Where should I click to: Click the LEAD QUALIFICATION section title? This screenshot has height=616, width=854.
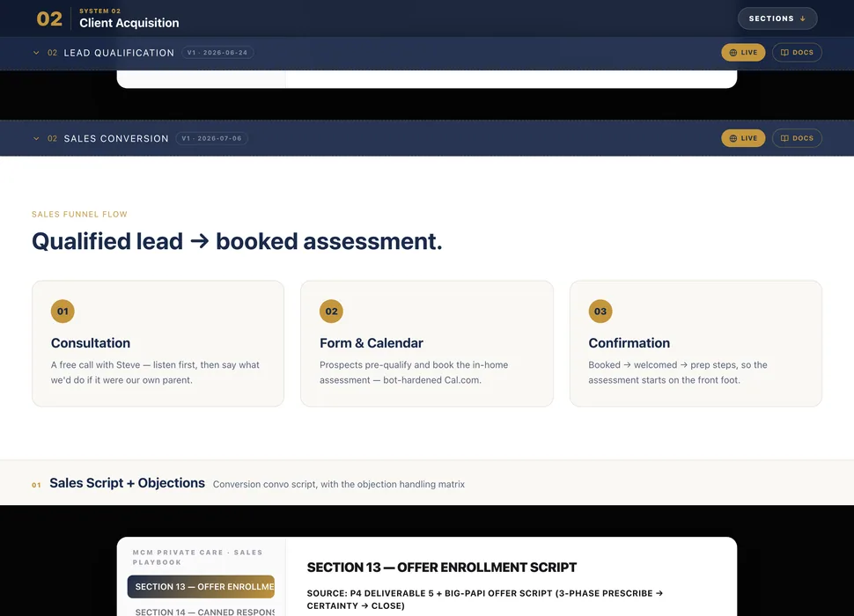[119, 53]
